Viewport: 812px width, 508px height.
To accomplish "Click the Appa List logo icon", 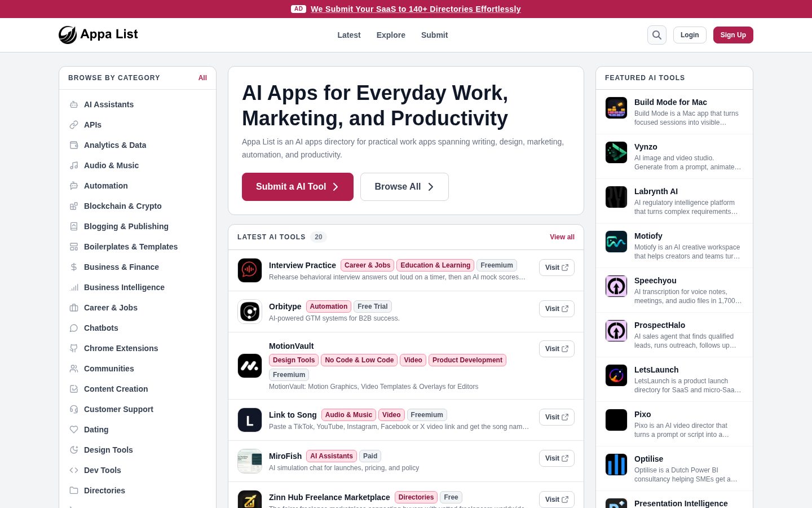I will pyautogui.click(x=68, y=35).
